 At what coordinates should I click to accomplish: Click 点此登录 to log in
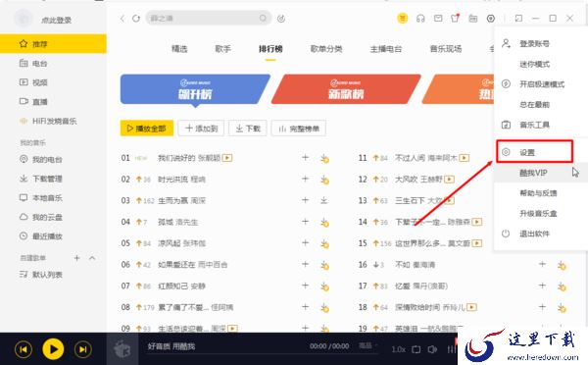(x=56, y=20)
